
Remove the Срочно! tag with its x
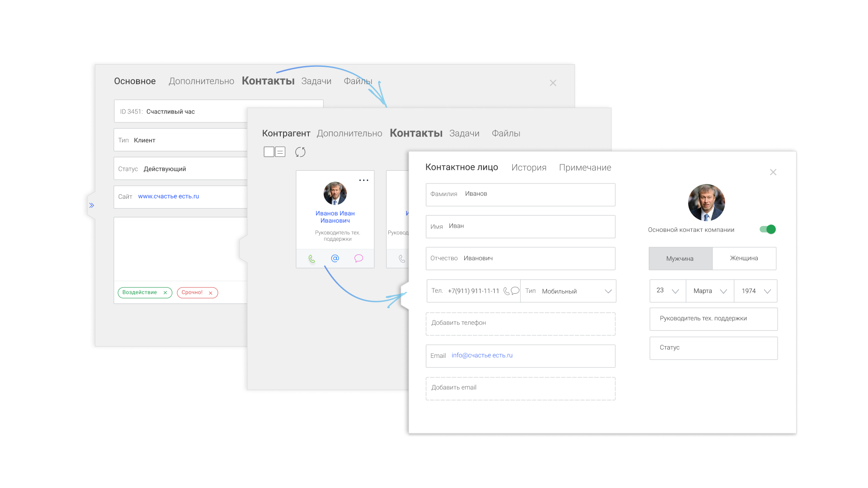(210, 292)
